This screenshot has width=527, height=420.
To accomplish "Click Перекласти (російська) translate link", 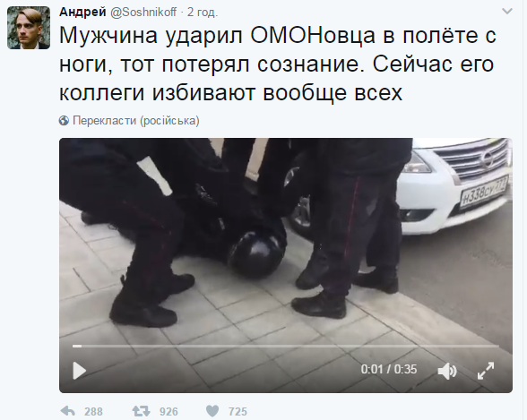I will 136,121.
